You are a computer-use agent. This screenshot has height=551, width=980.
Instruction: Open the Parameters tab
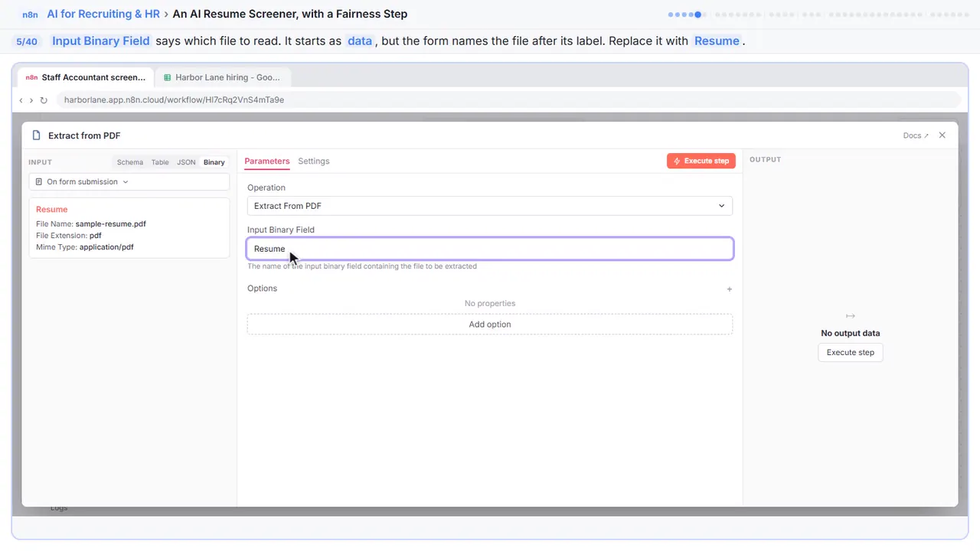267,161
